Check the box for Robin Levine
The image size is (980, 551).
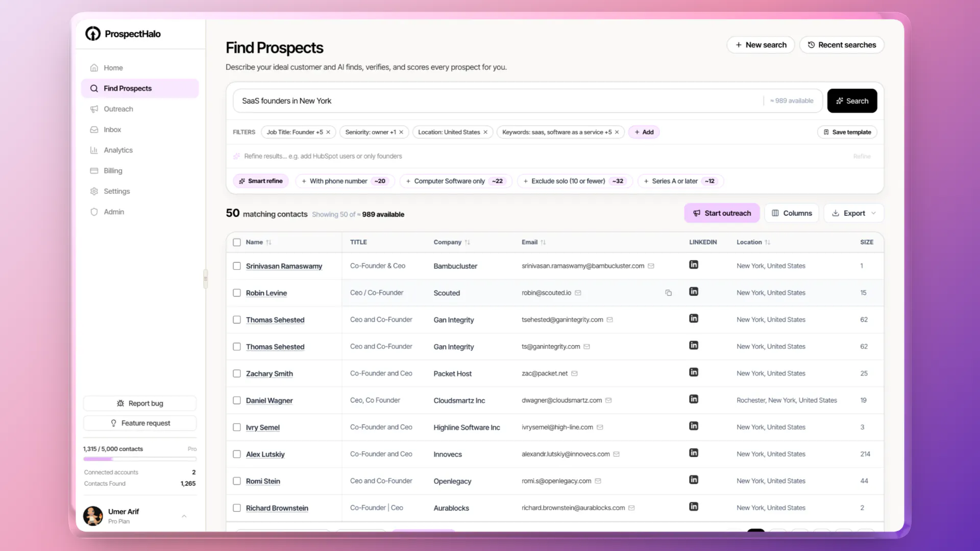237,293
